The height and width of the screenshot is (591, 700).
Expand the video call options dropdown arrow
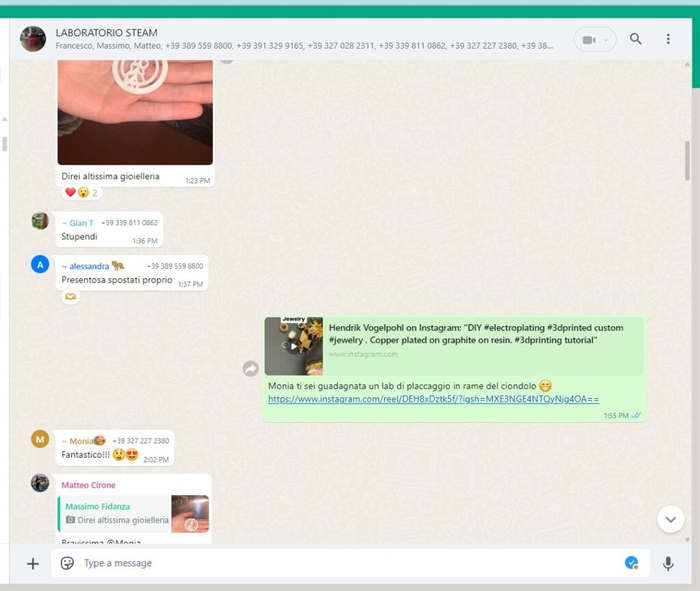606,40
